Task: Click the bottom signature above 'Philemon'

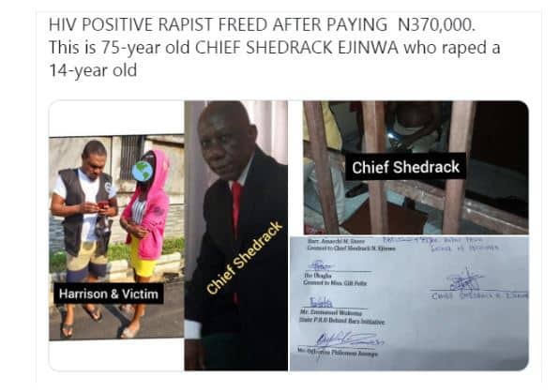Action: click(348, 340)
